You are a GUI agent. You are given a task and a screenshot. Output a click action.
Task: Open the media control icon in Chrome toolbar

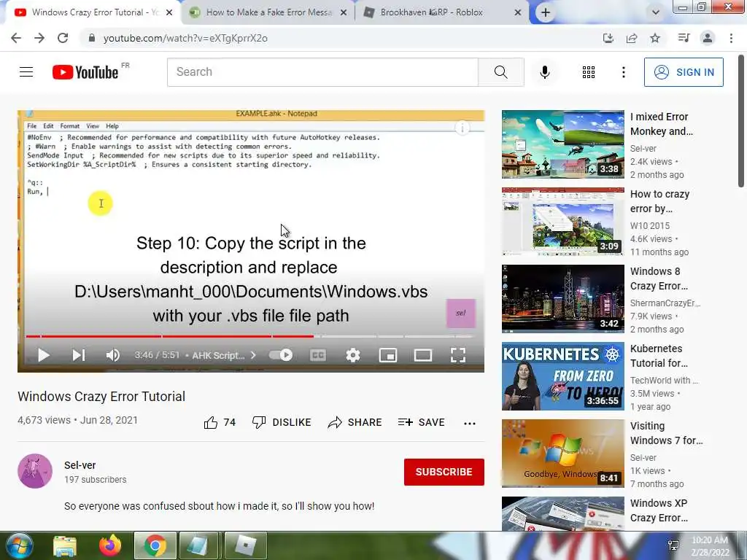[684, 38]
